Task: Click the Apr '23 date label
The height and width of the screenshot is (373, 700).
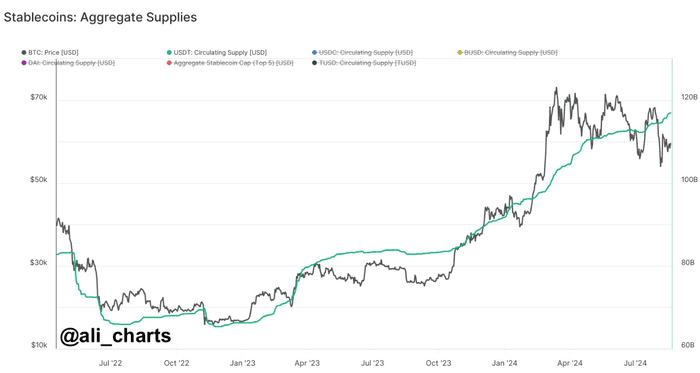Action: coord(307,363)
